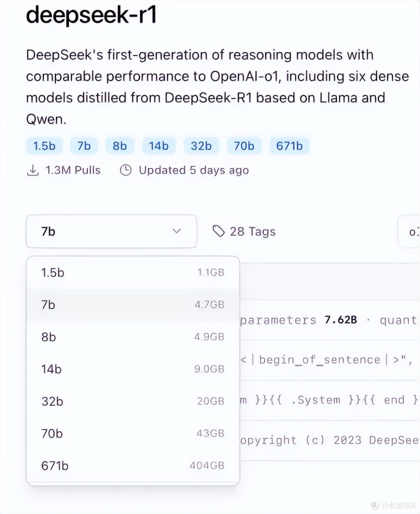Select the 70b size tag pill
Viewport: 420px width, 514px height.
point(244,146)
